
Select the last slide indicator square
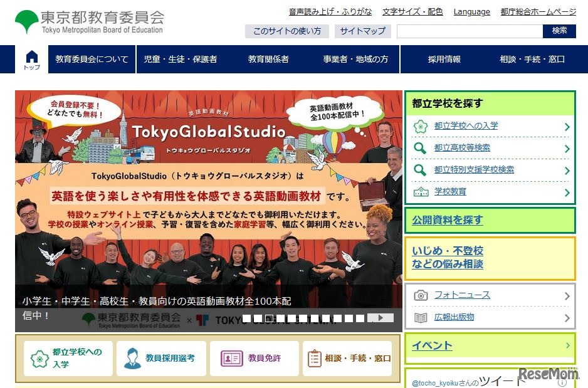click(360, 318)
